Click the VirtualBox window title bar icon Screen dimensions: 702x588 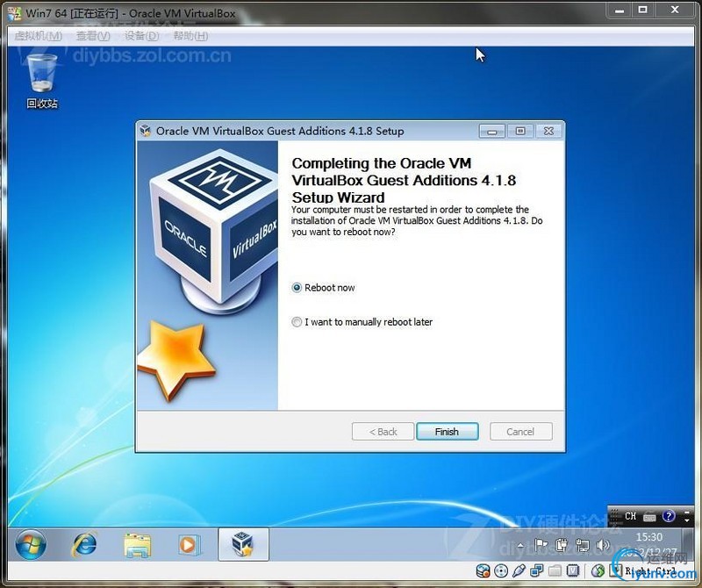14,13
